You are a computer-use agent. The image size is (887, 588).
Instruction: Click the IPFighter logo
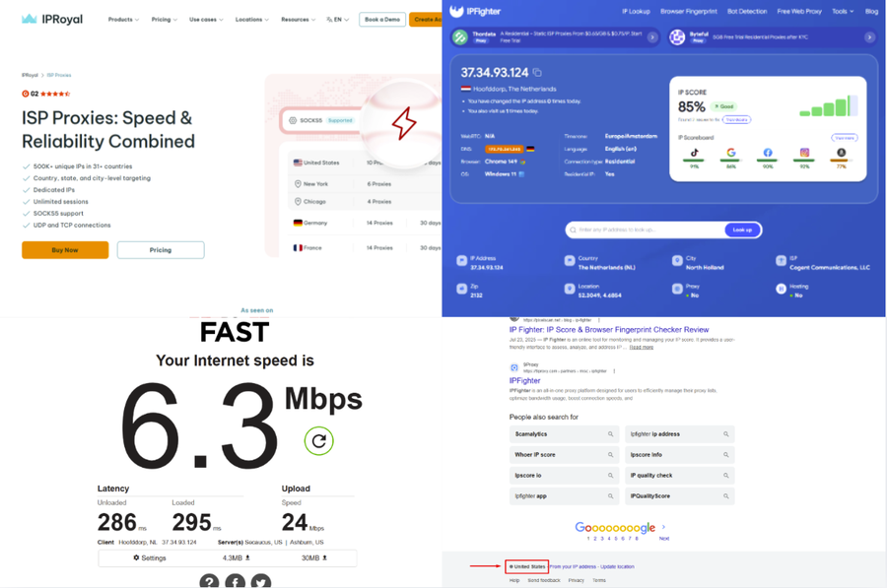pos(475,11)
